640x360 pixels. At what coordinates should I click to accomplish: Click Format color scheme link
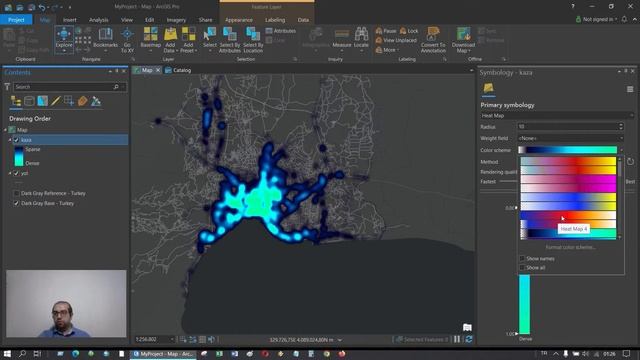(570, 247)
